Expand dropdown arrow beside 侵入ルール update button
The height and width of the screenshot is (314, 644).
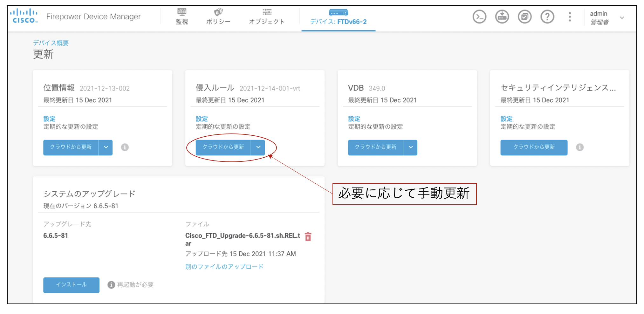pos(258,147)
